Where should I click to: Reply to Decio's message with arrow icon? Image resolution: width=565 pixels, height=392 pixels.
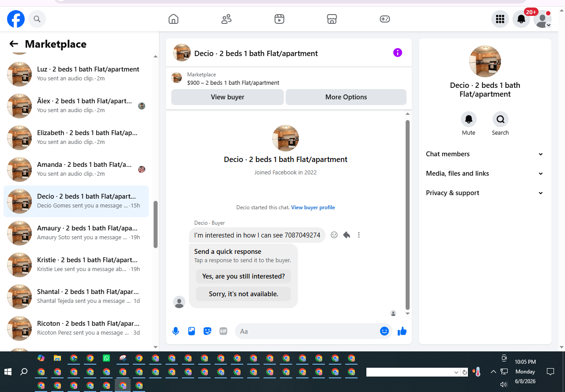347,235
